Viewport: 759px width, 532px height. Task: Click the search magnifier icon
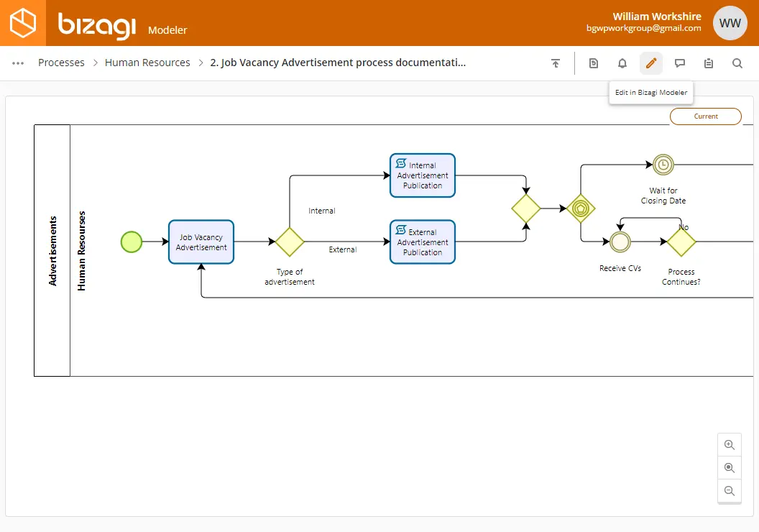point(737,63)
